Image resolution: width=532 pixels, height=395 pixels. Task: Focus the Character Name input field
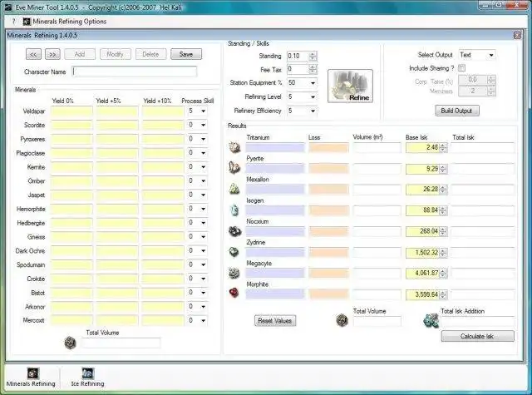[135, 72]
